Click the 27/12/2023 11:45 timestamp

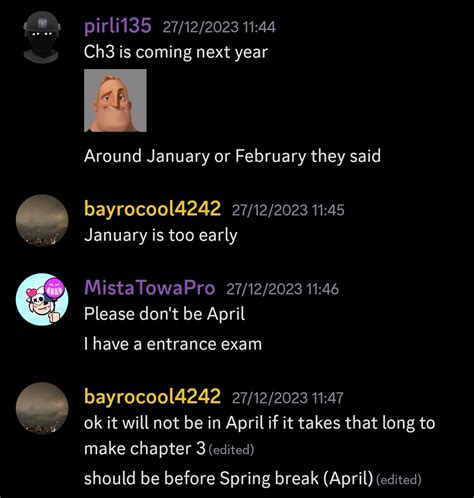point(288,210)
